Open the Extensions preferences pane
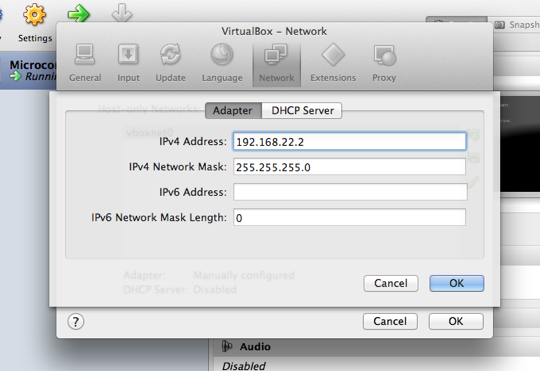 pyautogui.click(x=333, y=63)
